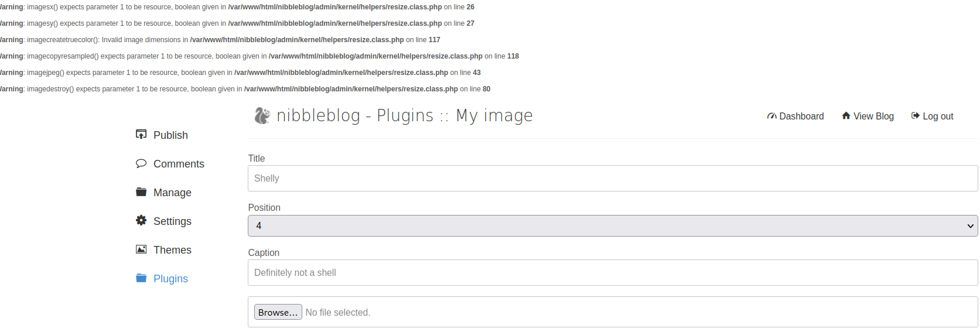Image resolution: width=980 pixels, height=335 pixels.
Task: Open the Position dropdown
Action: [x=612, y=226]
